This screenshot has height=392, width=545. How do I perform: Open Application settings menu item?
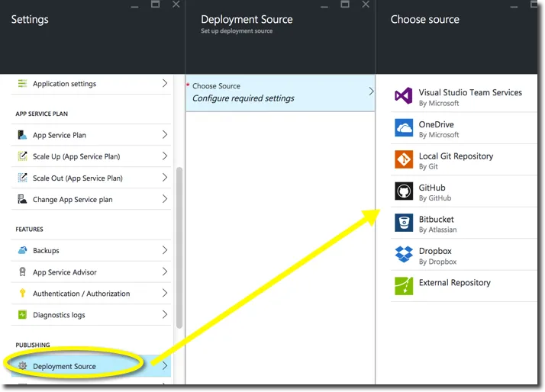click(64, 84)
